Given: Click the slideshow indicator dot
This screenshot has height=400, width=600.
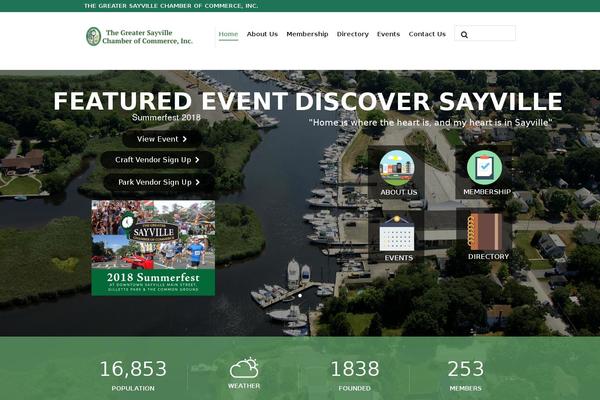Looking at the screenshot, I should click(300, 296).
